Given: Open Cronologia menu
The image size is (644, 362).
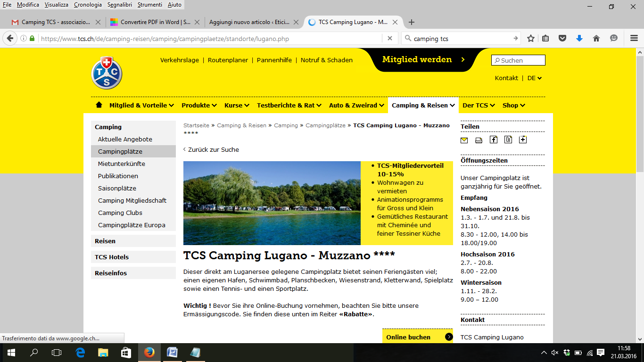Looking at the screenshot, I should 88,5.
